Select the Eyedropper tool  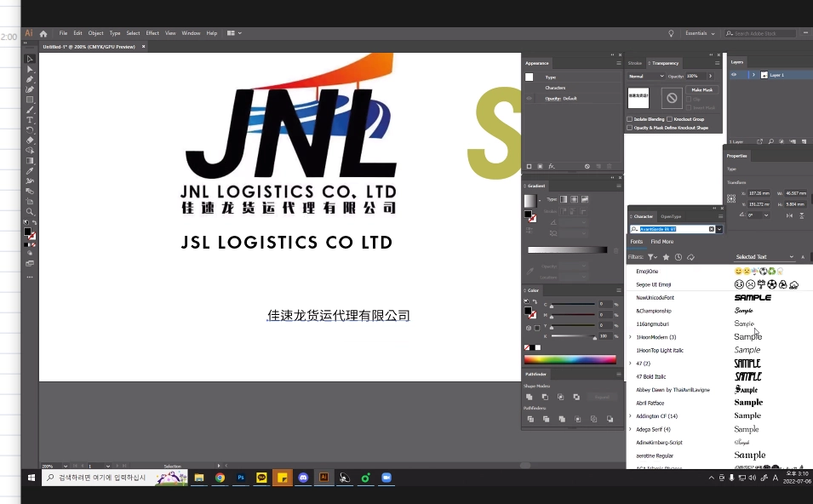[30, 170]
